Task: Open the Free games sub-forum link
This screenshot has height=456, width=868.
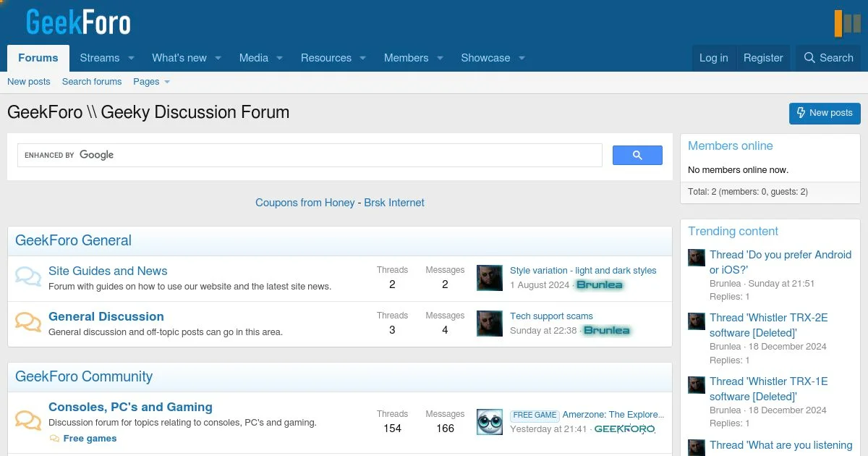Action: pyautogui.click(x=90, y=439)
